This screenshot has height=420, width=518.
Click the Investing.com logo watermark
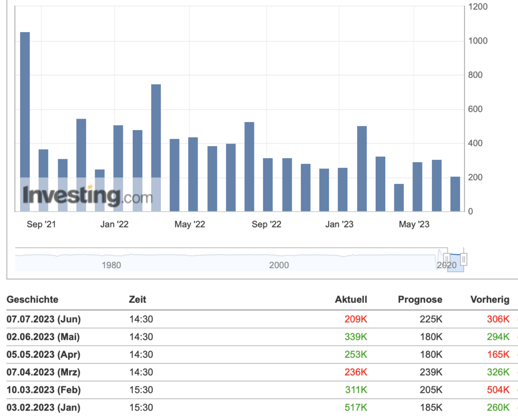(x=87, y=195)
